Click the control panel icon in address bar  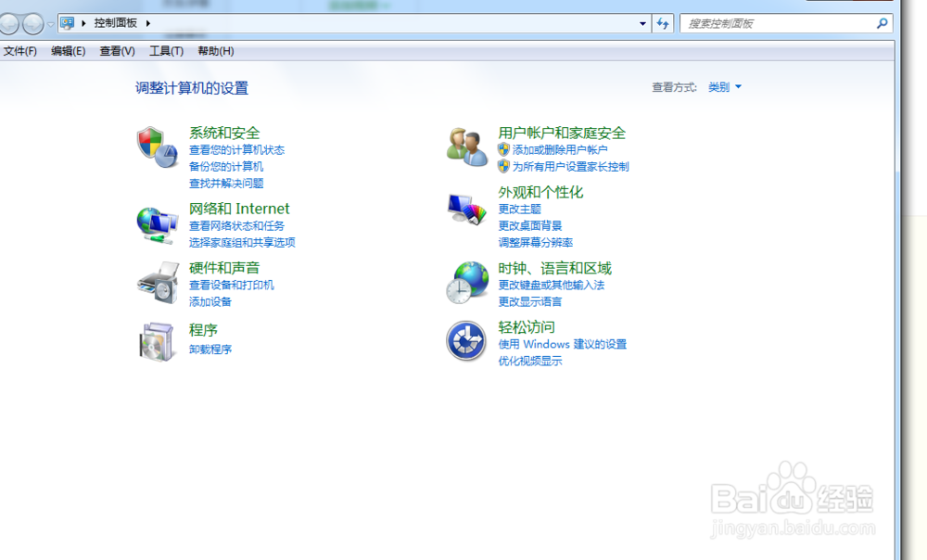coord(68,23)
